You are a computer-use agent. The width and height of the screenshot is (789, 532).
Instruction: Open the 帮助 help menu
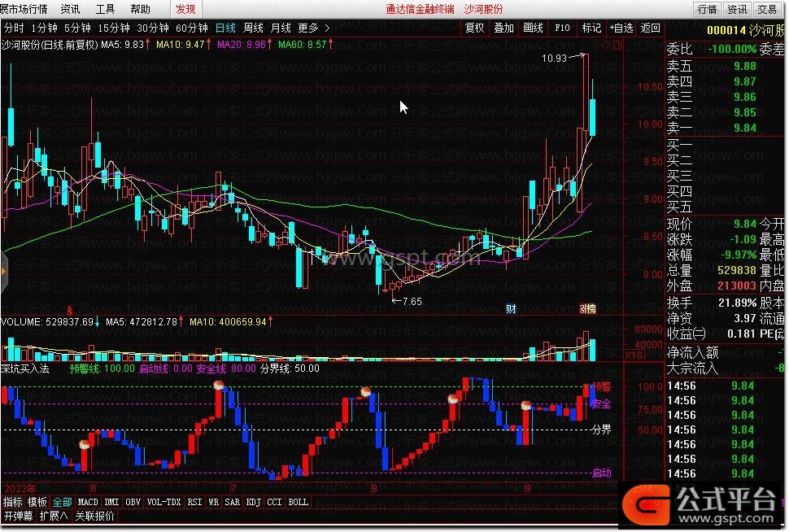tap(141, 9)
